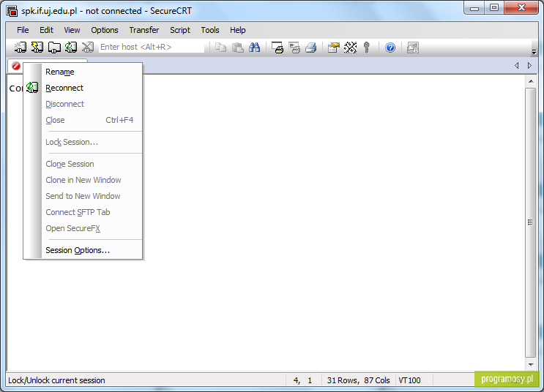Open the File menu

[23, 30]
